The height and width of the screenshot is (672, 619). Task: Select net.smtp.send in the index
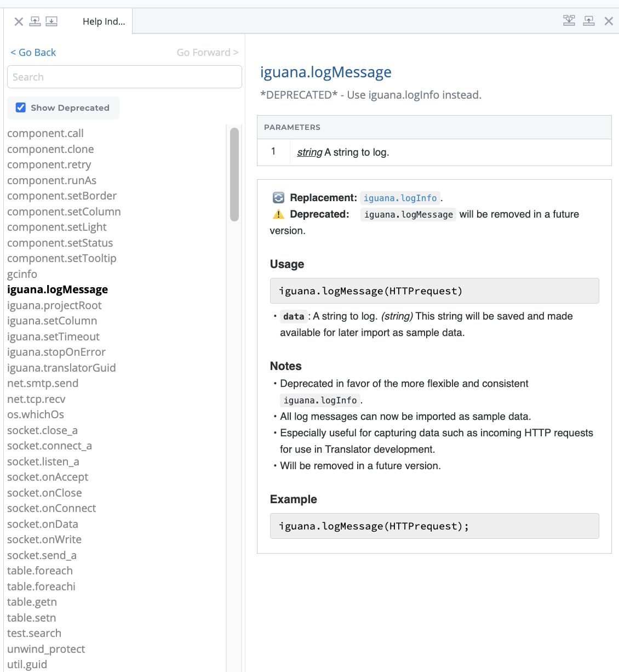[43, 383]
